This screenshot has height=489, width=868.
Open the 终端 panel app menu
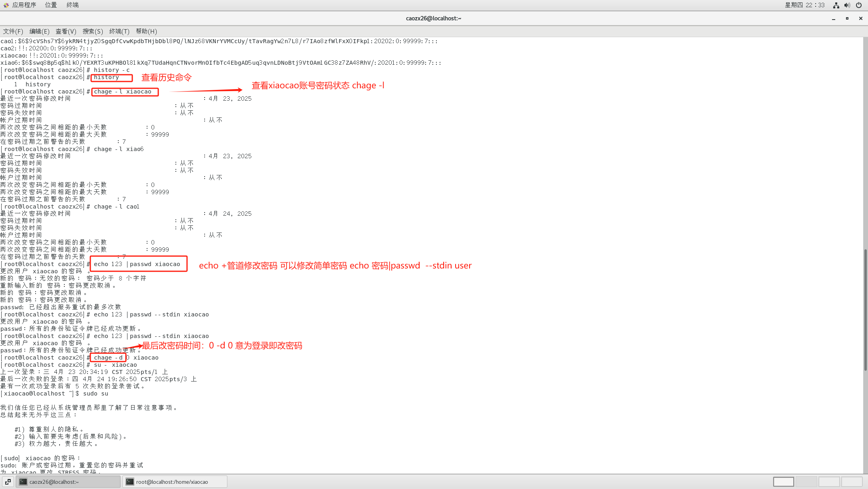tap(72, 5)
